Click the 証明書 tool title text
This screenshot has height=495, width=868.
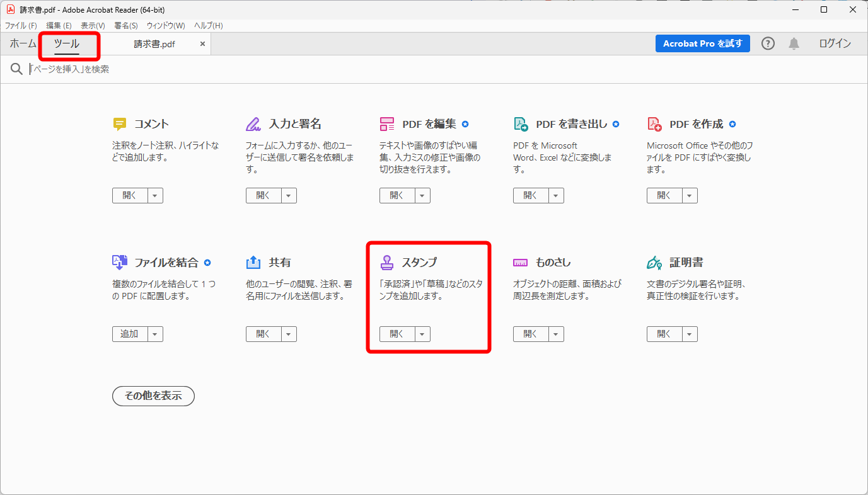(x=686, y=263)
